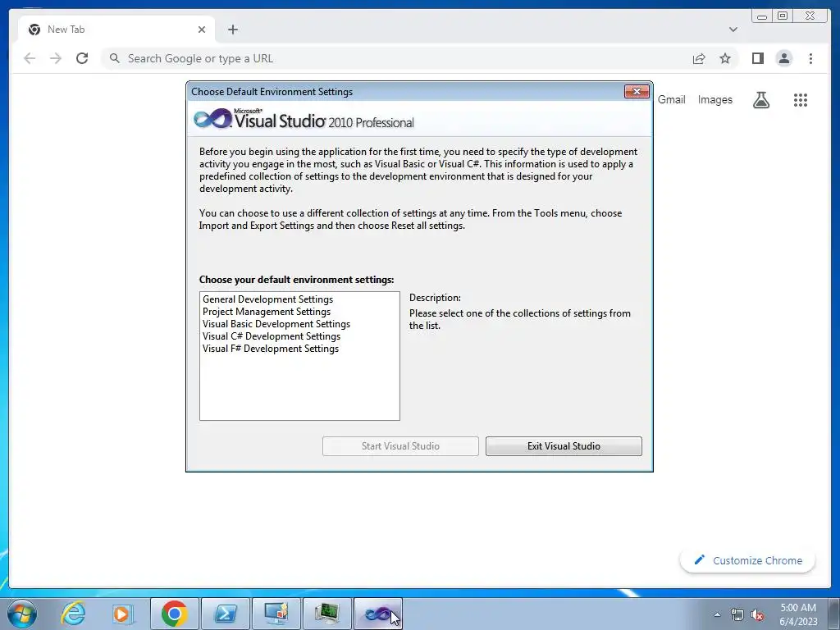Focus the Chrome address bar
The width and height of the screenshot is (840, 630).
396,58
